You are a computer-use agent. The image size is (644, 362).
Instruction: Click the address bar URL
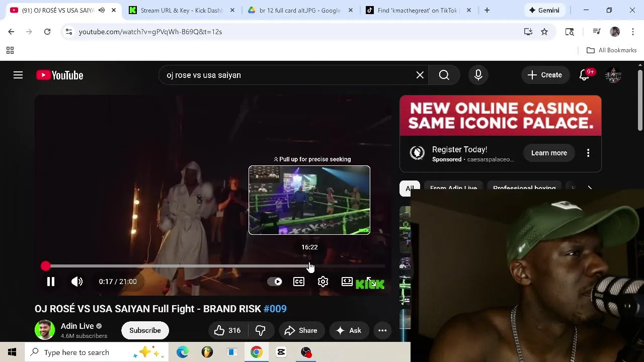coord(150,32)
